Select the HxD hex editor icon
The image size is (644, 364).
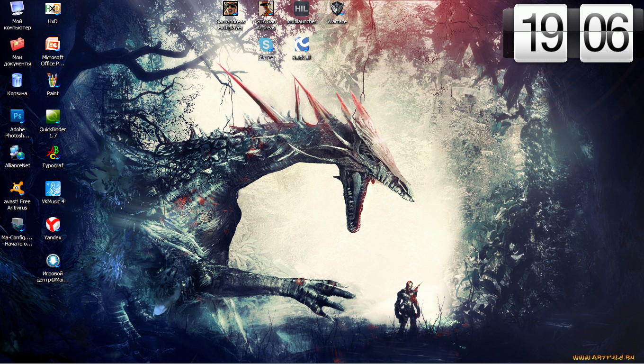click(x=53, y=9)
